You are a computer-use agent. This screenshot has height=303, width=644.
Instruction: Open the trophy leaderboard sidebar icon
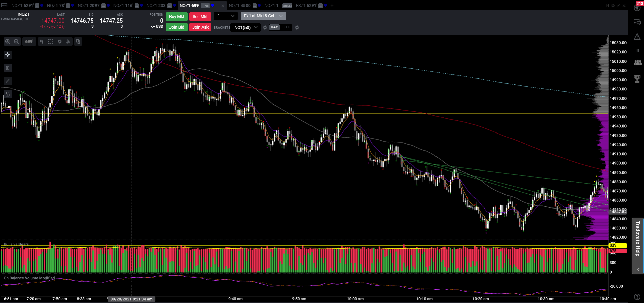637,79
